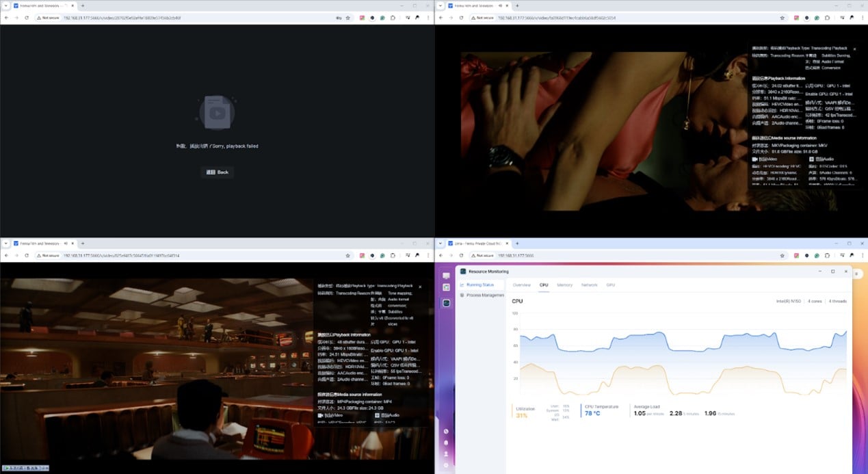
Task: Reload the page in the bottom-left browser window
Action: click(x=27, y=255)
